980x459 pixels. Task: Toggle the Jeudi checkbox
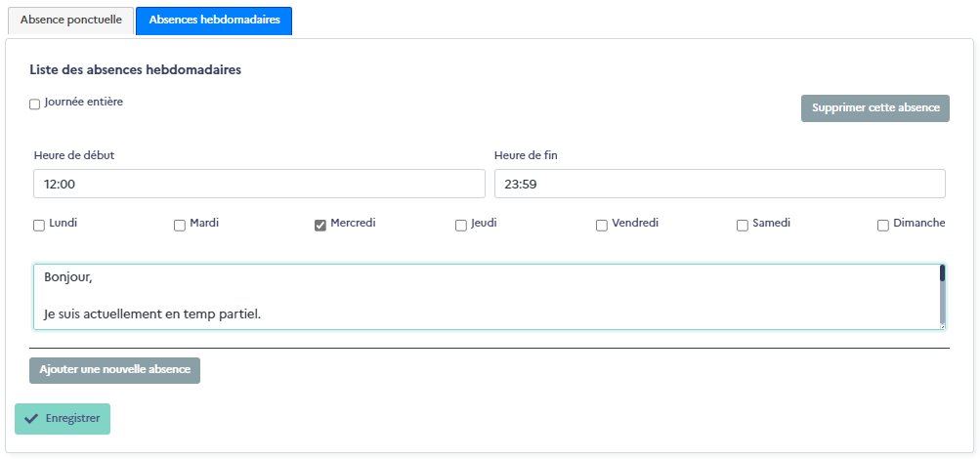click(x=460, y=226)
